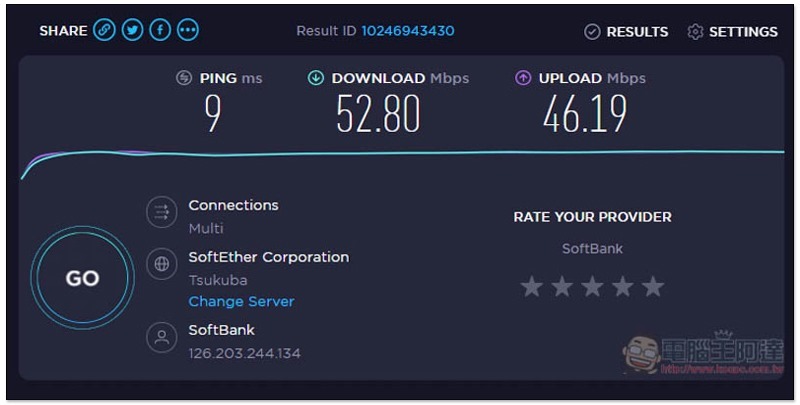Click the Connections mode icon
Viewport: 800px width, 405px height.
(x=162, y=212)
